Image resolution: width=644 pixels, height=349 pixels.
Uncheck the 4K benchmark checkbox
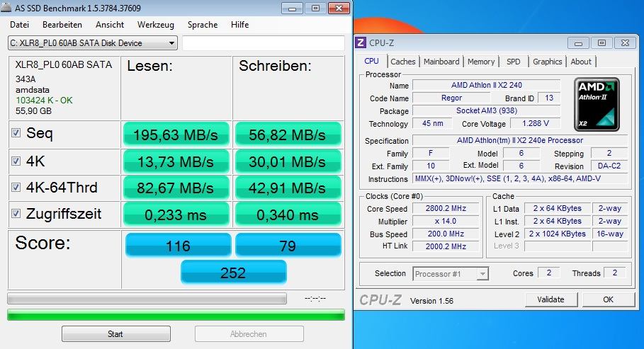click(x=16, y=161)
